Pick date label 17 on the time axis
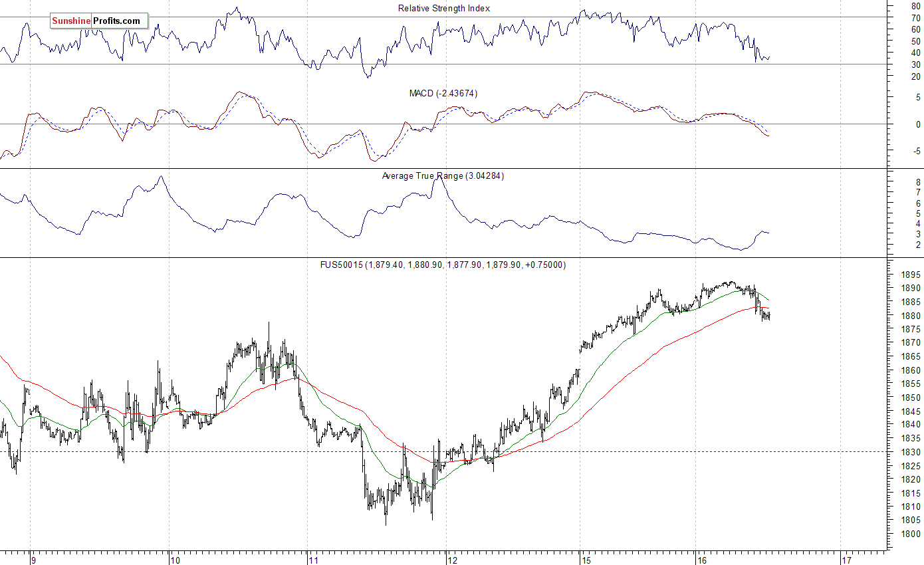 click(846, 560)
